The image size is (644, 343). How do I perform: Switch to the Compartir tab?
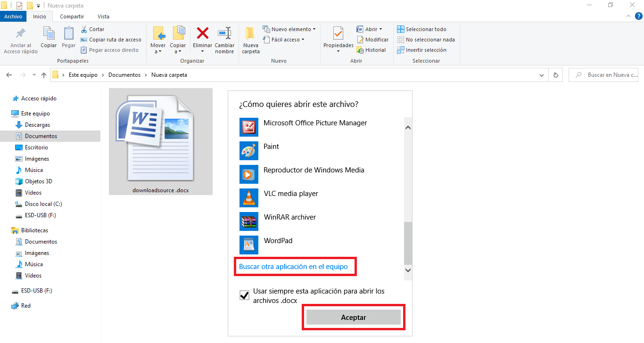[x=72, y=16]
